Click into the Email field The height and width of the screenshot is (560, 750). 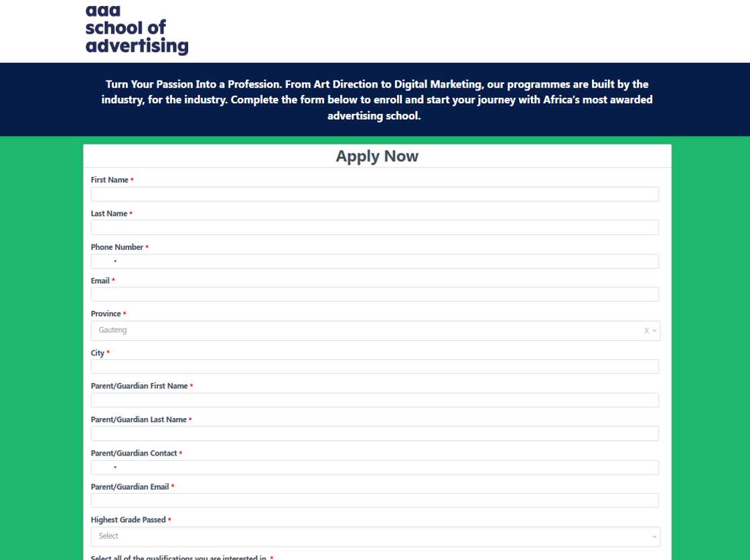coord(375,294)
